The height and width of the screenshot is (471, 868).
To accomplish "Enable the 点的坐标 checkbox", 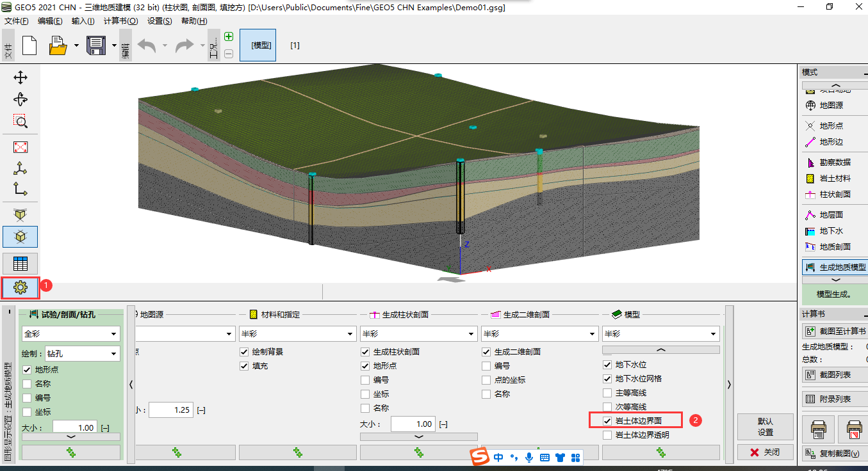I will pyautogui.click(x=486, y=380).
